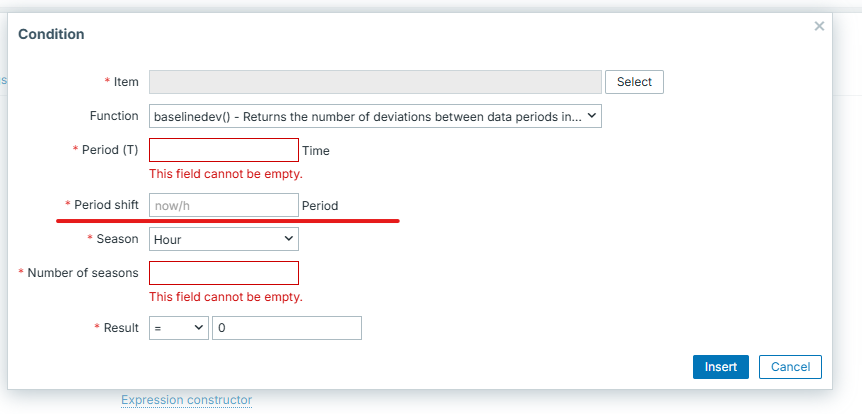Focus the empty Period (T) input
This screenshot has height=414, width=862.
coord(224,150)
